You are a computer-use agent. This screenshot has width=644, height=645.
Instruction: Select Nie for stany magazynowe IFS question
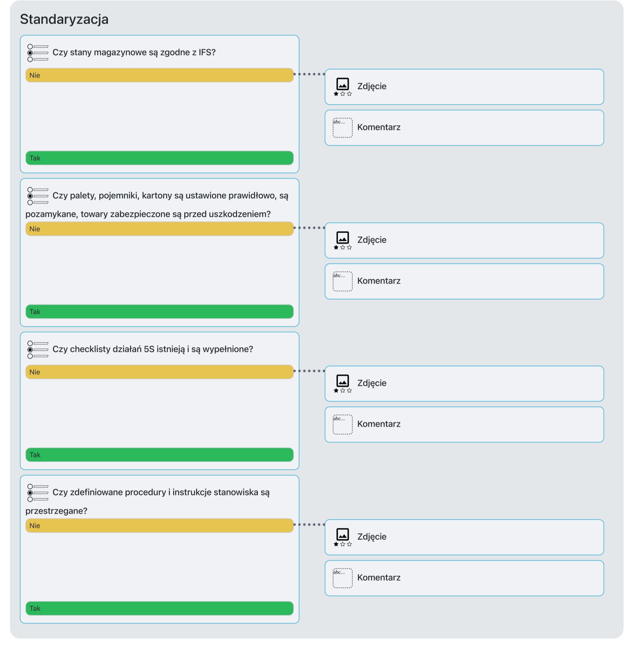pyautogui.click(x=159, y=75)
